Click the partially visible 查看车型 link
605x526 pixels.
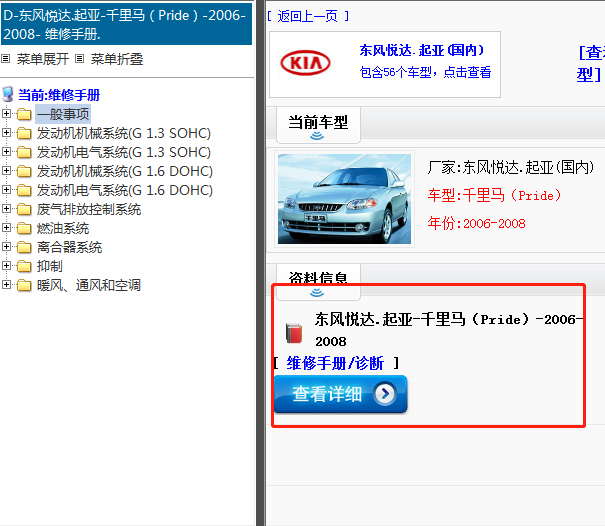(590, 63)
